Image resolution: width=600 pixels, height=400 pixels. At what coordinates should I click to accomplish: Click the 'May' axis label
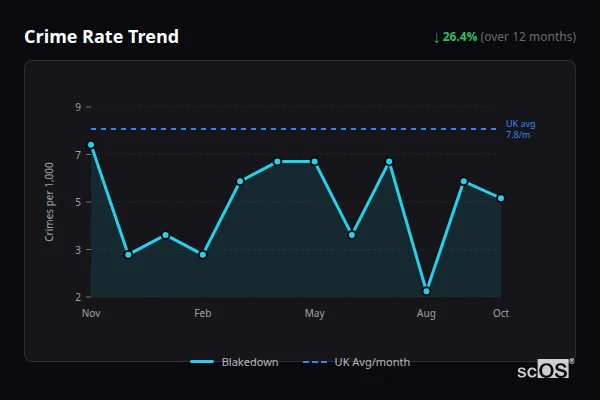coord(315,314)
